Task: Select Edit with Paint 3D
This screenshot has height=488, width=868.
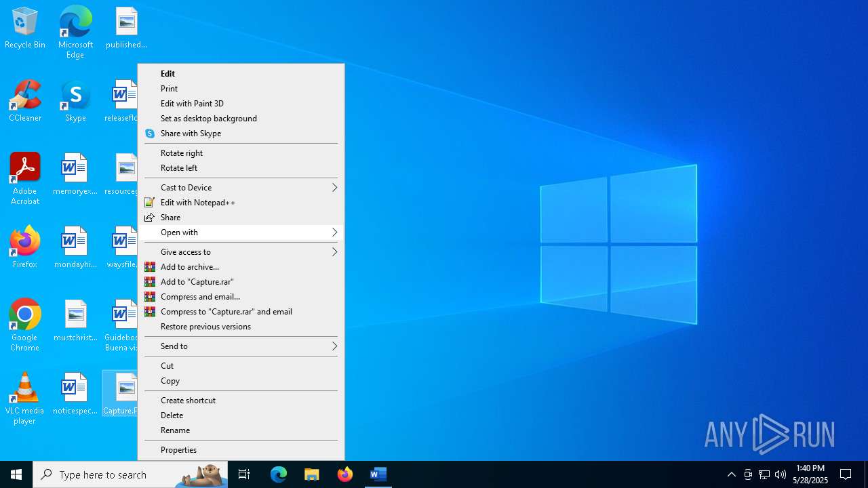Action: tap(241, 104)
